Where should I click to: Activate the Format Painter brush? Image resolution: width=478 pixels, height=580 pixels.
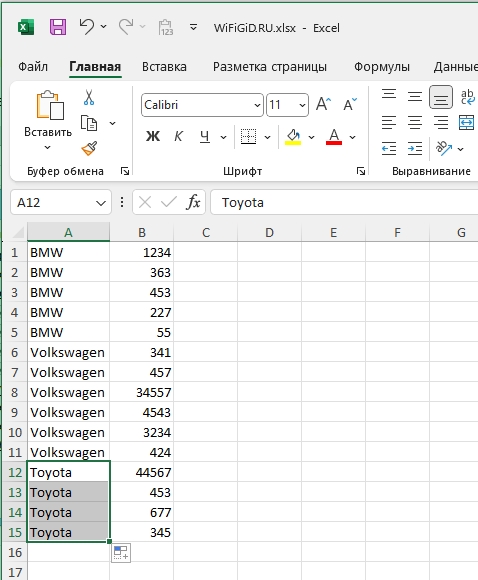tap(89, 148)
